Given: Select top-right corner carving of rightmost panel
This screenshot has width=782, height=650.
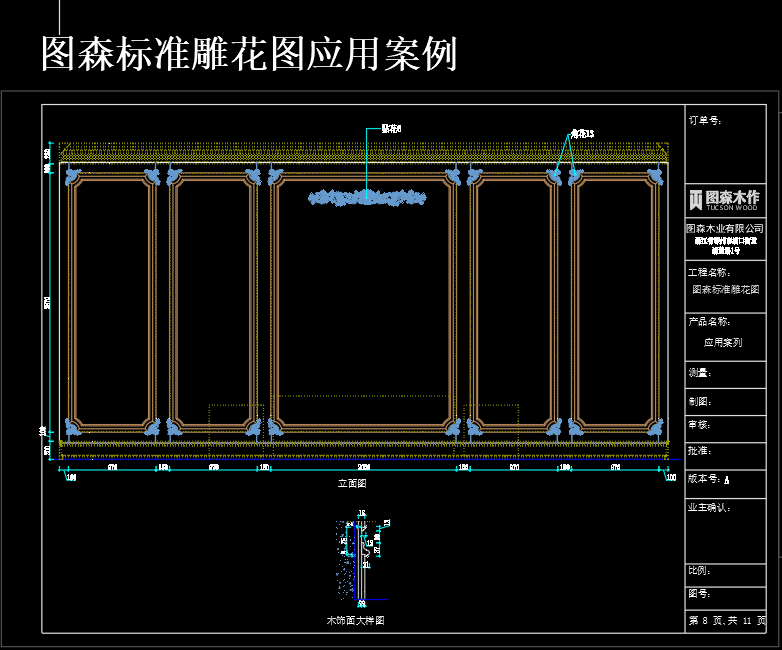Looking at the screenshot, I should pyautogui.click(x=656, y=178).
